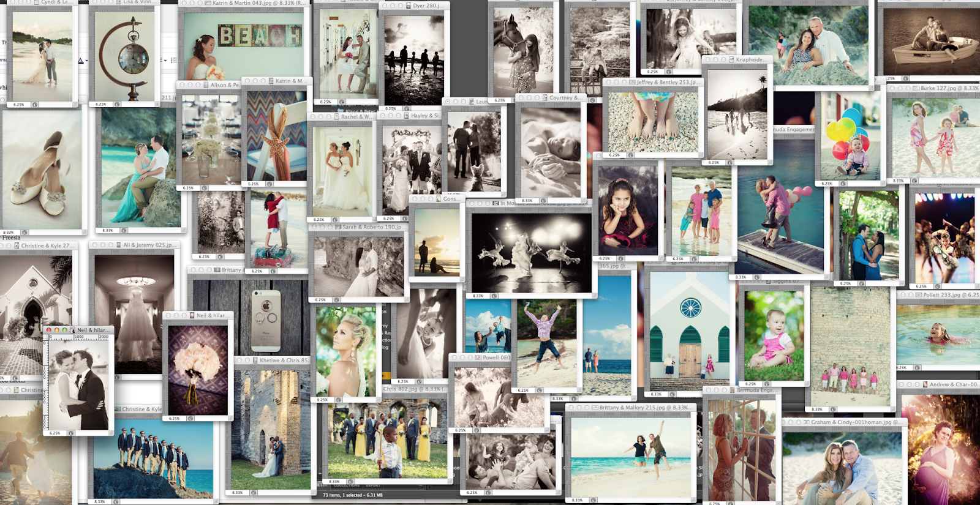
Task: Select the silhouettes on beach Dyer photo
Action: click(414, 61)
